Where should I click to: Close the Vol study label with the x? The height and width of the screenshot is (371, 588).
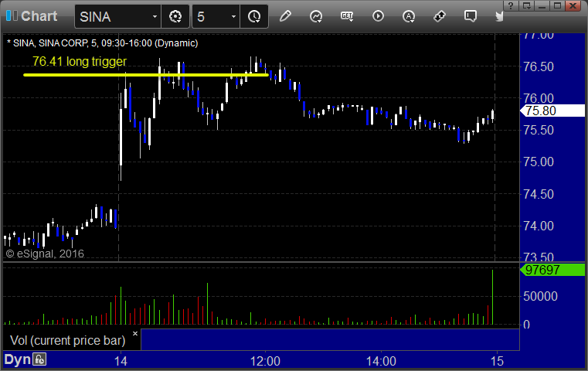coord(135,333)
